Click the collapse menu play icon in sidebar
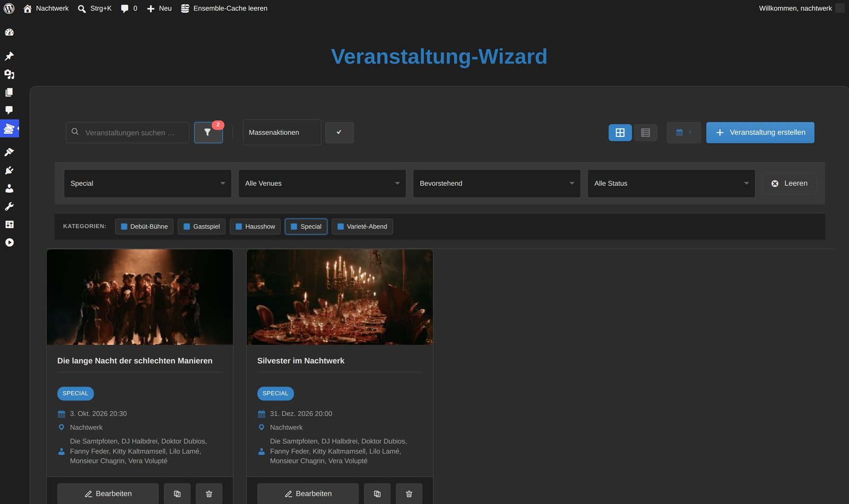849x504 pixels. [x=9, y=242]
